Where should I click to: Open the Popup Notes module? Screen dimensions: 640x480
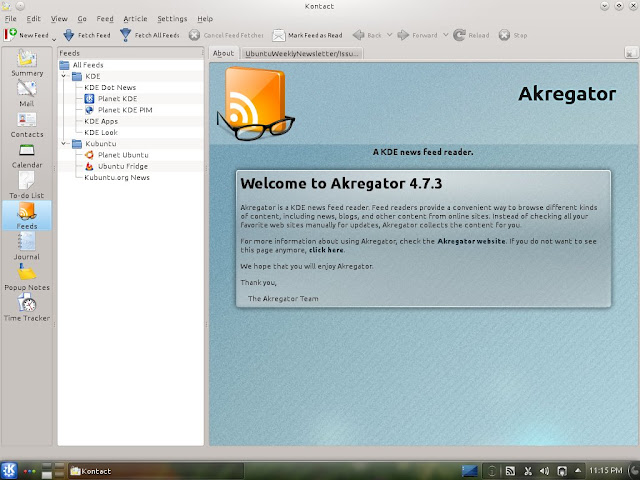click(27, 277)
